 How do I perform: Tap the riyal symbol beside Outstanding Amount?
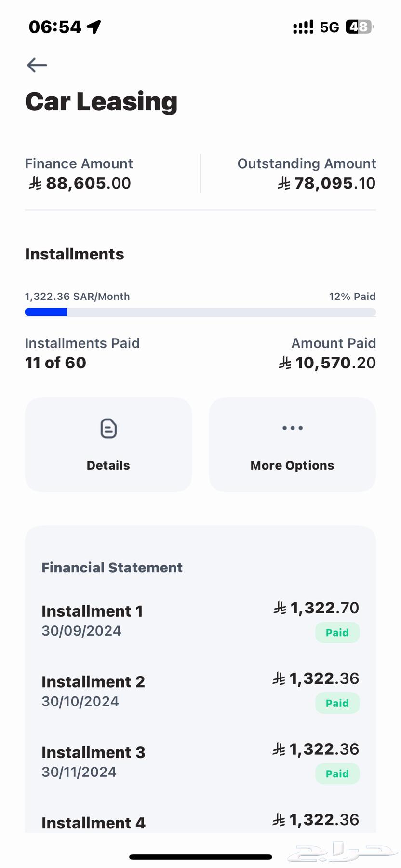284,184
